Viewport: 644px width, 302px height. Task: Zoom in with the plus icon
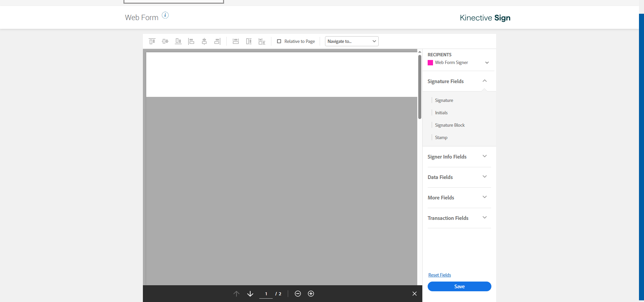(311, 294)
